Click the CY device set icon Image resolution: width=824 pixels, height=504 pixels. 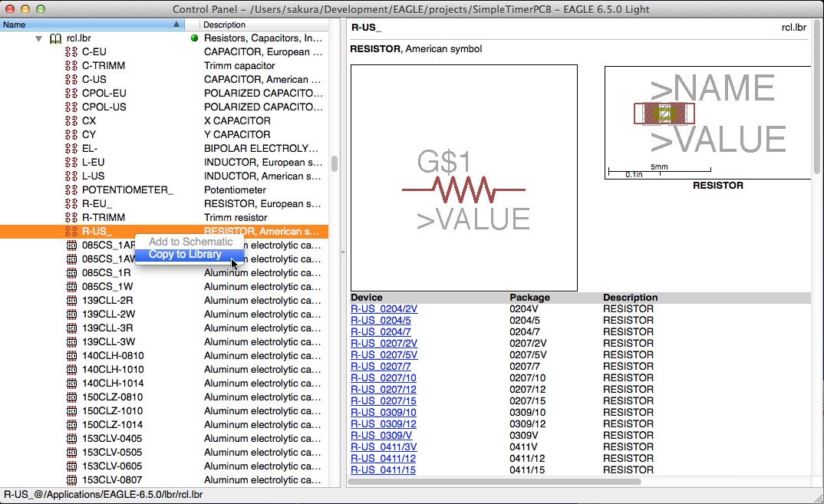coord(71,134)
